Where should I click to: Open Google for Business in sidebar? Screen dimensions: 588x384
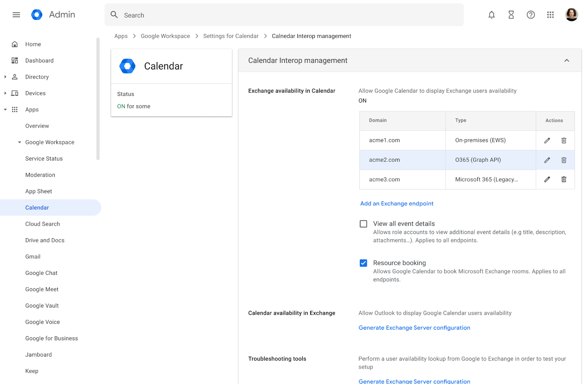click(51, 338)
